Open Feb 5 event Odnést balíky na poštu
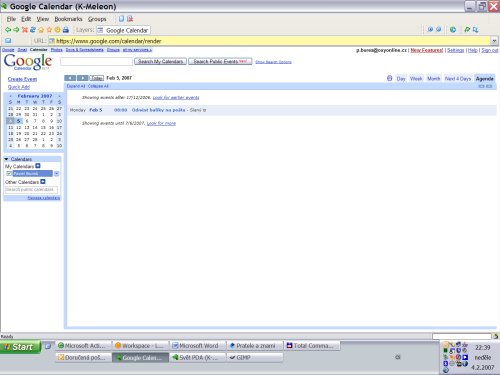 click(158, 110)
